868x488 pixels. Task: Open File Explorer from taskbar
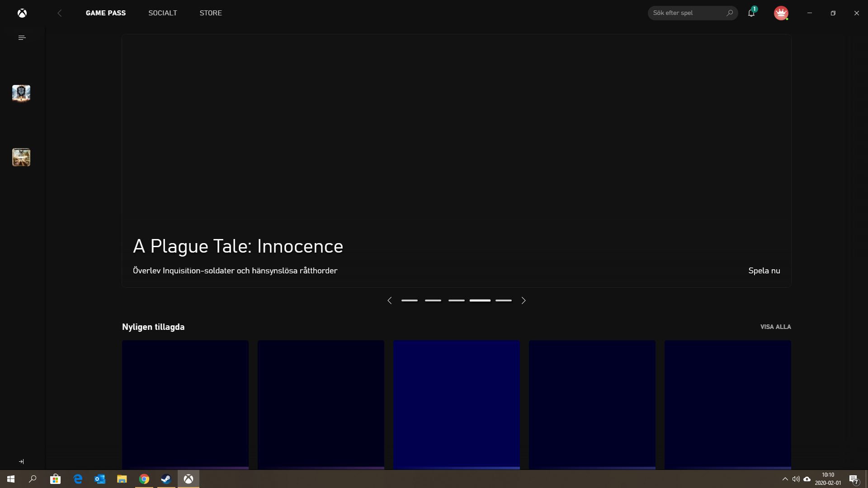(x=122, y=479)
